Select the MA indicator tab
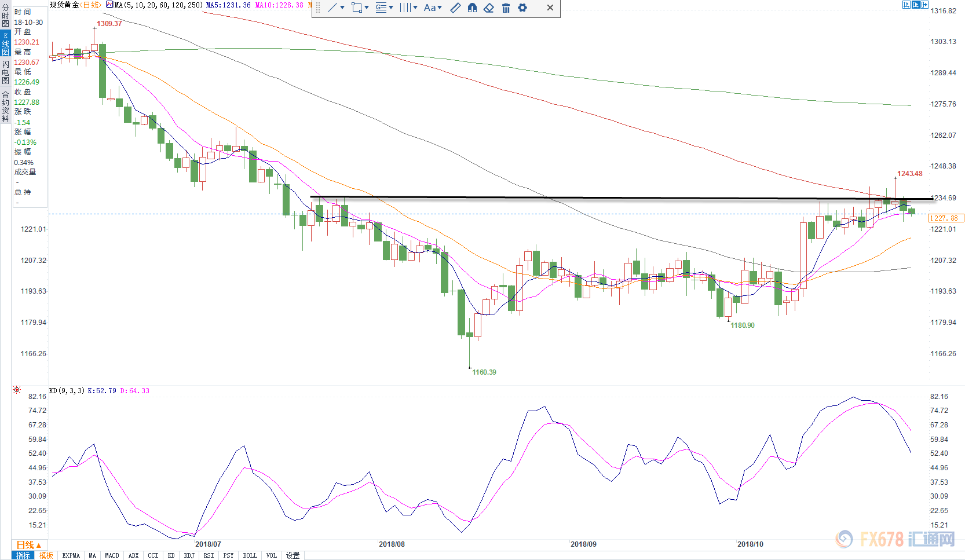The width and height of the screenshot is (965, 560). click(x=93, y=555)
